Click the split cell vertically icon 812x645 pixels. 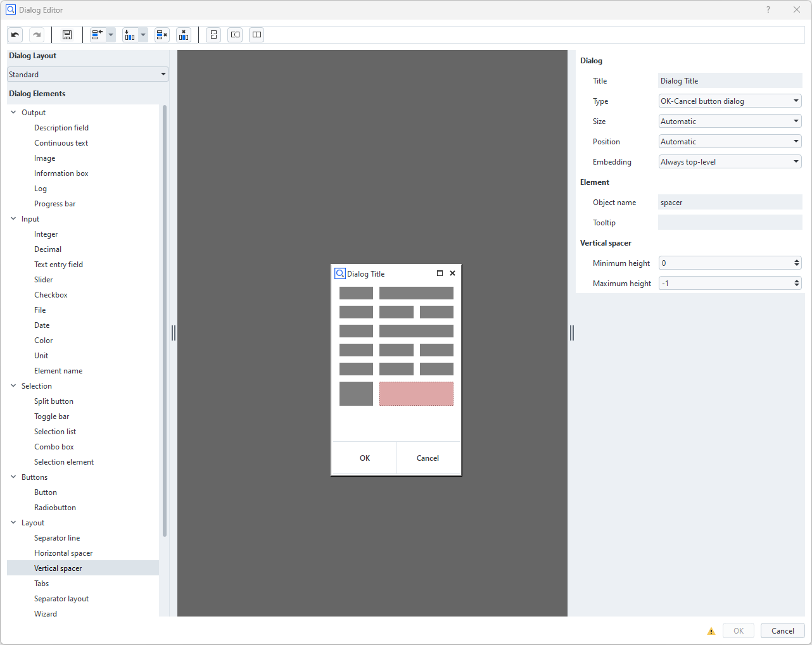[214, 35]
